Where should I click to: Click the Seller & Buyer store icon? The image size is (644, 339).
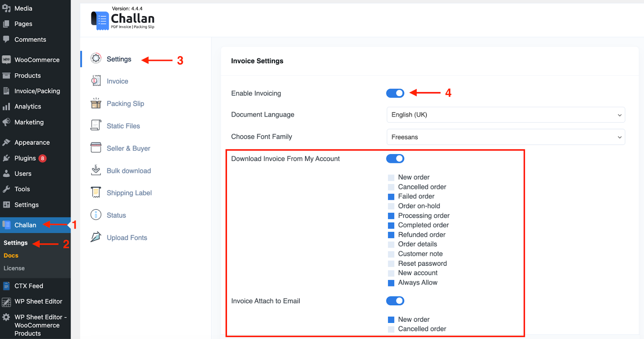(x=96, y=148)
